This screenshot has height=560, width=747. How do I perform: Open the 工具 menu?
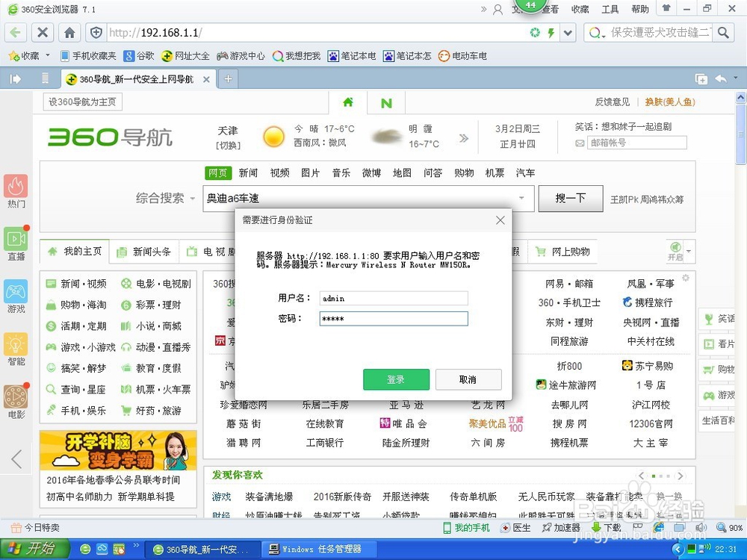pos(610,9)
